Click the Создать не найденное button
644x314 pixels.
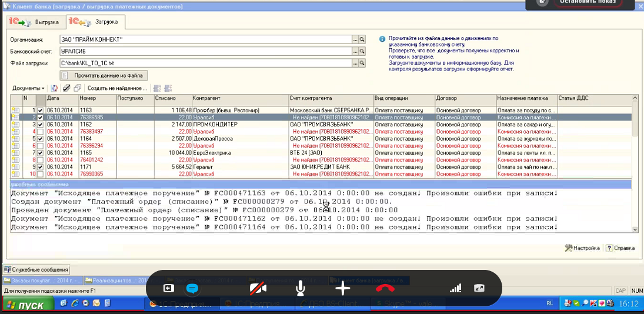pos(117,88)
